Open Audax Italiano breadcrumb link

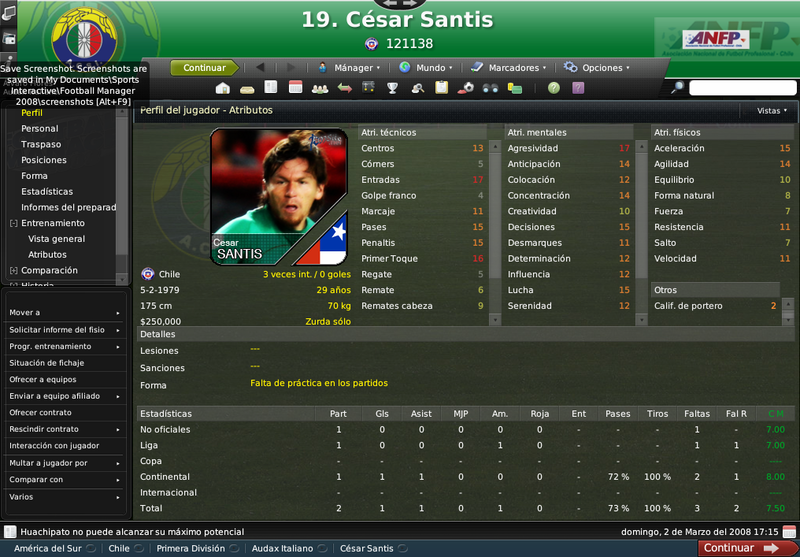click(x=282, y=549)
